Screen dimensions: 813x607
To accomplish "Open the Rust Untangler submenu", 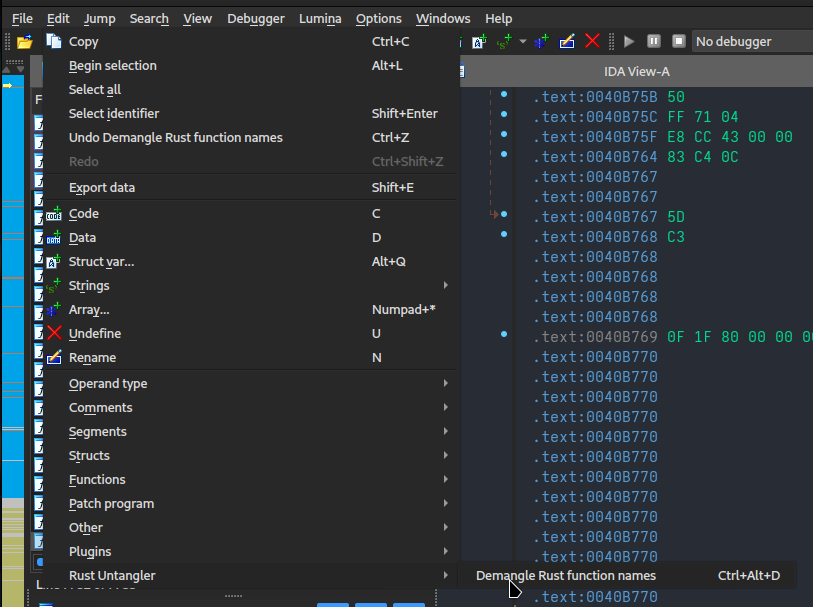I will tap(250, 575).
